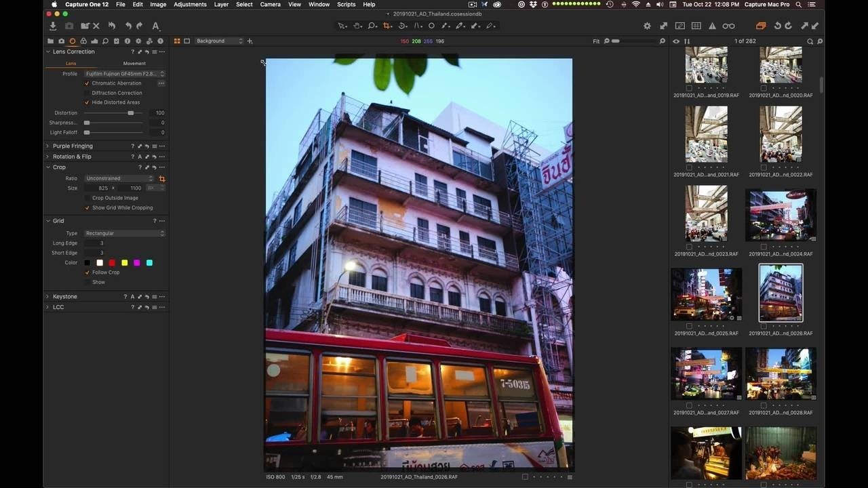Screen dimensions: 868x488
Task: Click the Fit zoom label
Action: point(596,41)
